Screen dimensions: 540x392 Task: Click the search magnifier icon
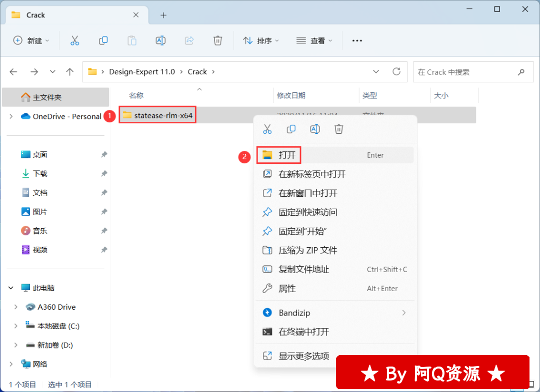(x=521, y=72)
